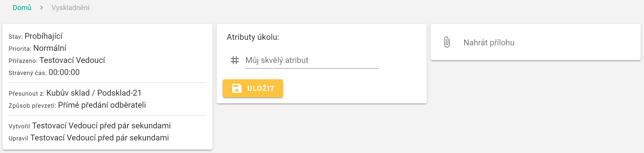Screen dimensions: 644x153
Task: Click the Stav label
Action: point(15,37)
